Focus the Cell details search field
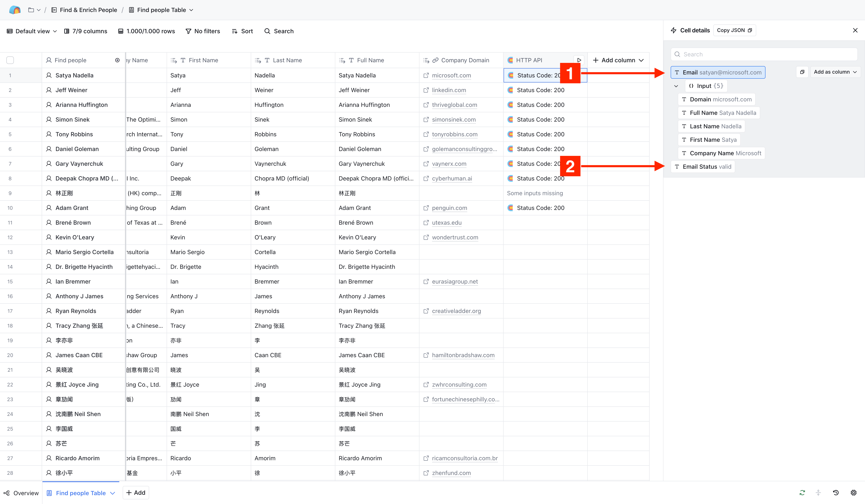 pyautogui.click(x=764, y=54)
